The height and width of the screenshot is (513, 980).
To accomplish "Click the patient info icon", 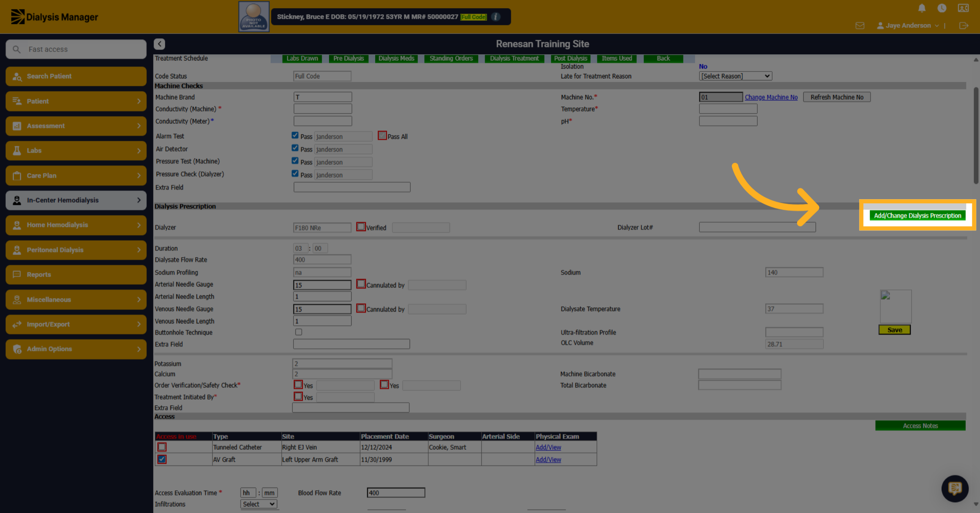I will click(x=496, y=17).
